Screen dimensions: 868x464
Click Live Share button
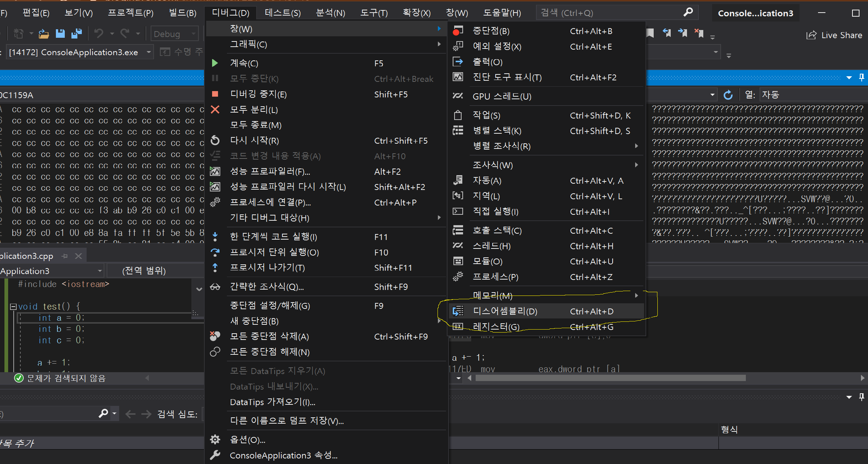pos(834,35)
